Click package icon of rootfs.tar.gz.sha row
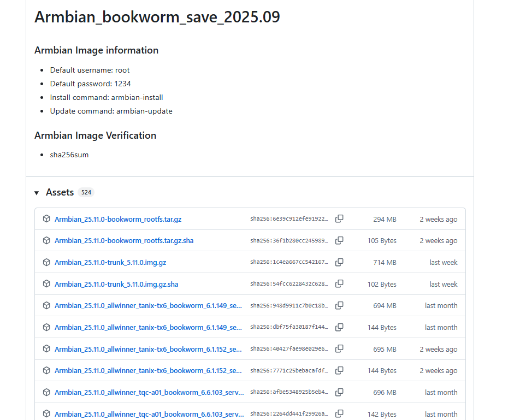The height and width of the screenshot is (420, 514). tap(46, 240)
